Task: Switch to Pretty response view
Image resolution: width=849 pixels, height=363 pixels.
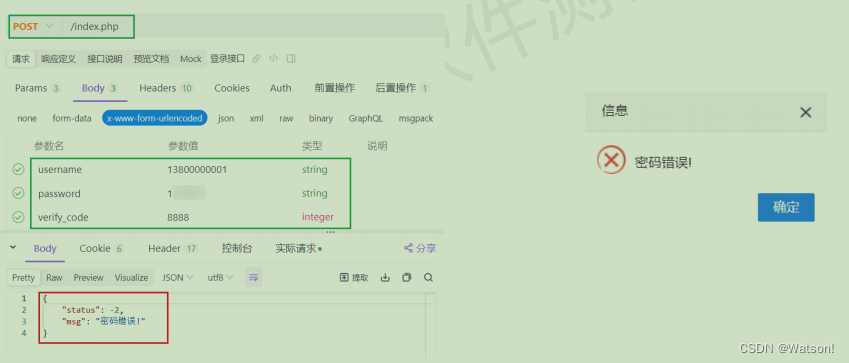Action: click(x=23, y=277)
